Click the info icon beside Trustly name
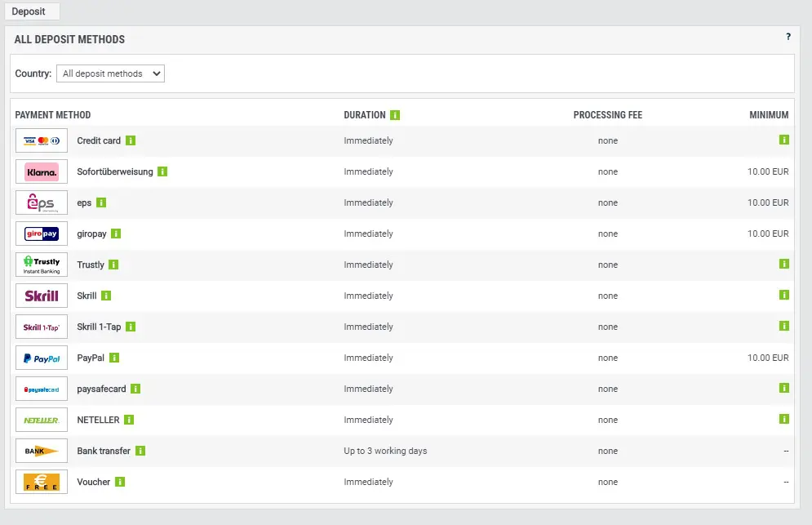Viewport: 812px width, 525px height. 113,265
